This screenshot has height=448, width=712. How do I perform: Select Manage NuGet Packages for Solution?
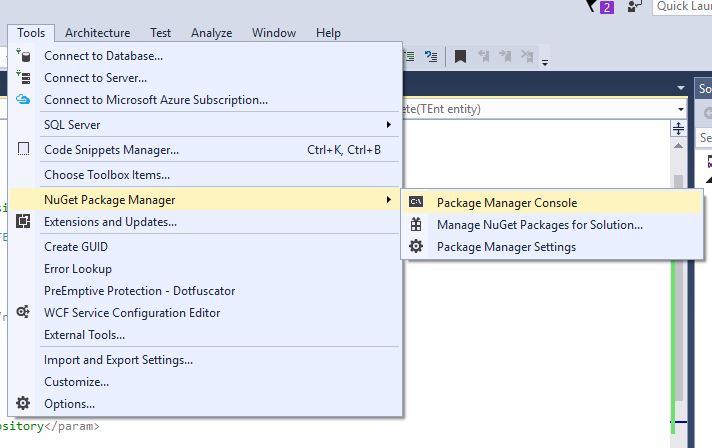coord(539,225)
